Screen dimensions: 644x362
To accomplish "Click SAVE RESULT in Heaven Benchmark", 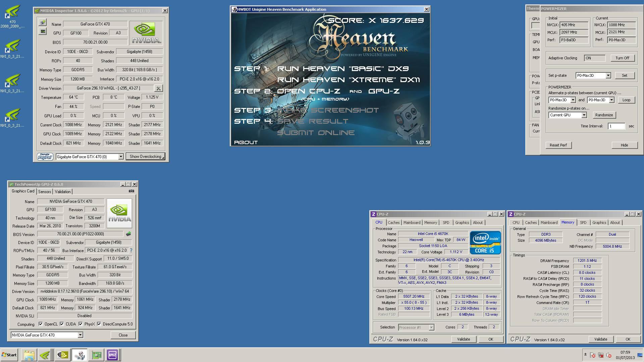I will tap(313, 121).
